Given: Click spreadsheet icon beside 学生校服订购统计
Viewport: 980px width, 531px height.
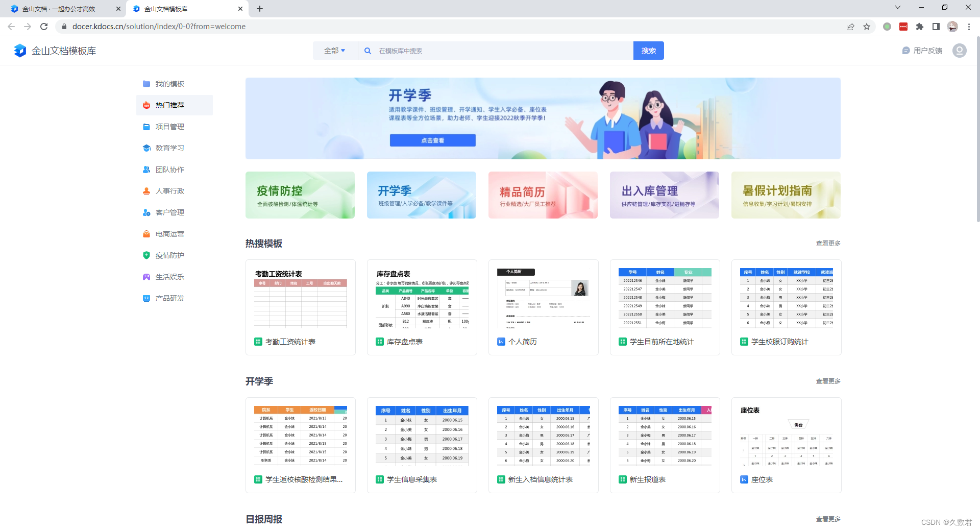Looking at the screenshot, I should 744,342.
